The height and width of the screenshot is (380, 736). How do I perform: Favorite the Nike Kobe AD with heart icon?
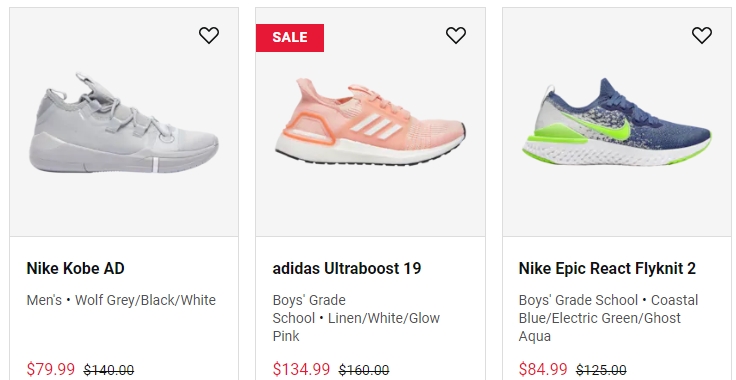coord(209,35)
